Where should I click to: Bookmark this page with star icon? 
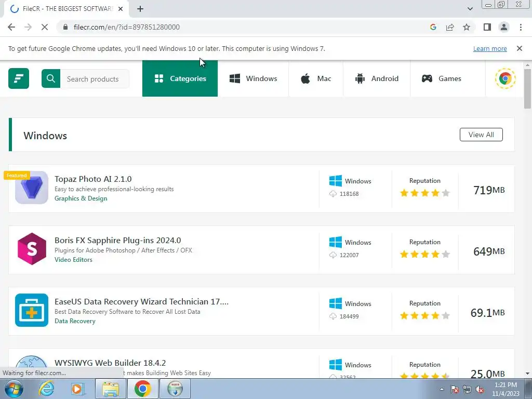(x=467, y=27)
